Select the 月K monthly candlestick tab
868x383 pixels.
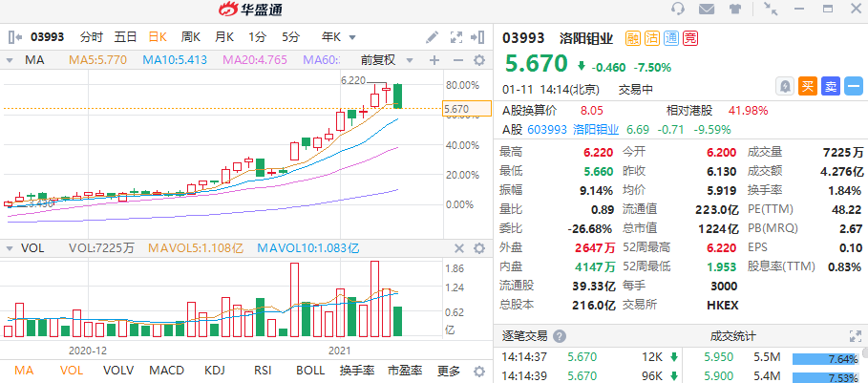[x=224, y=37]
